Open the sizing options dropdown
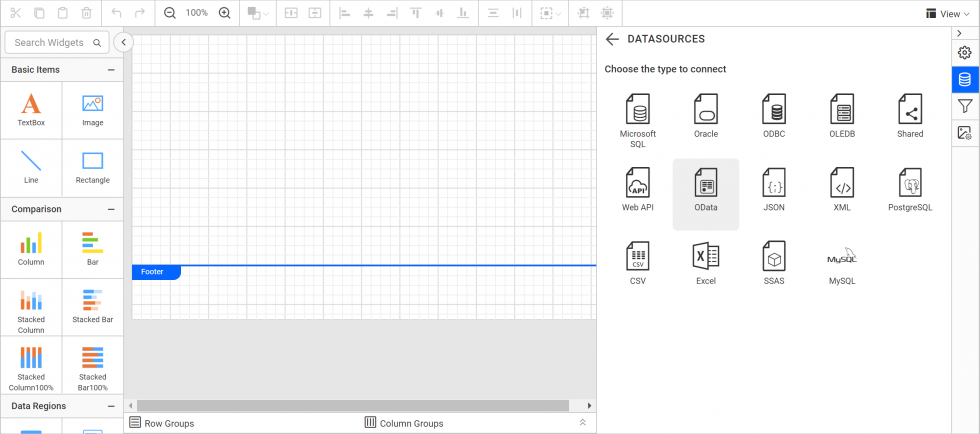 550,13
